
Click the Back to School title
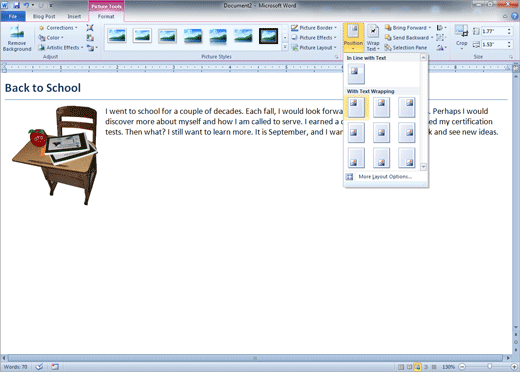coord(43,88)
